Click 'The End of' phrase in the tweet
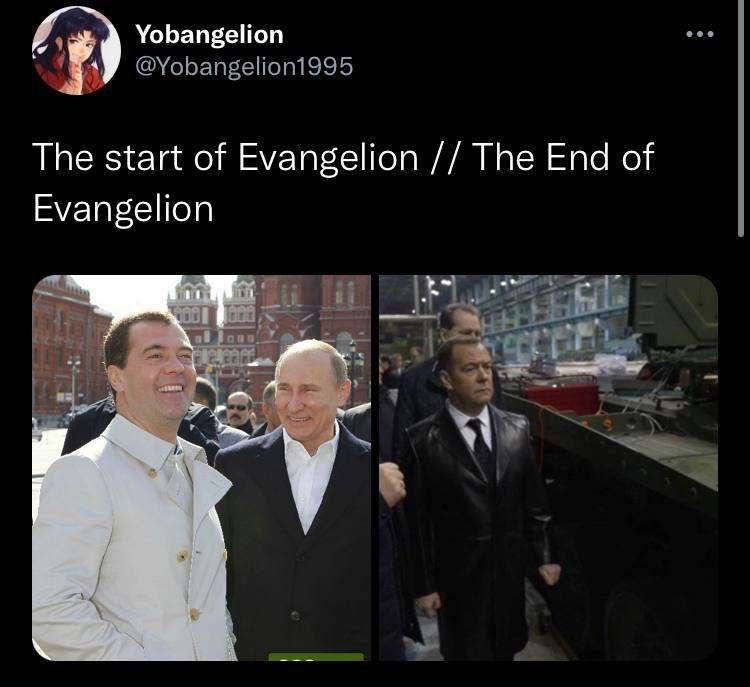Viewport: 750px width, 687px height. click(x=563, y=156)
